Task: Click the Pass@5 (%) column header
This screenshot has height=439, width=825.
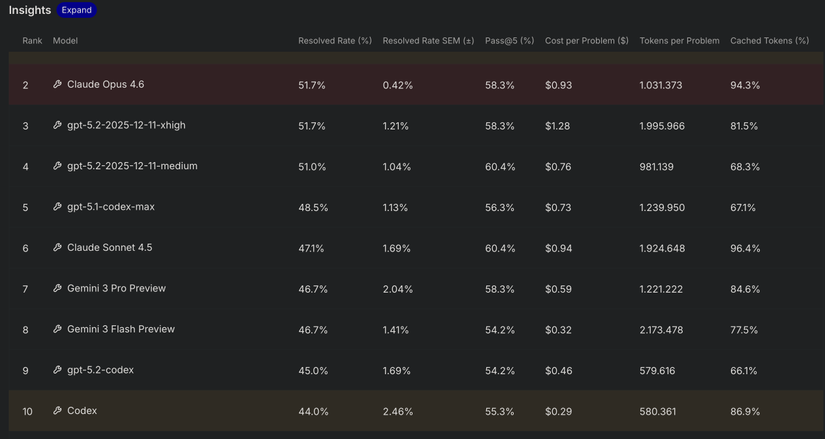Action: point(509,41)
